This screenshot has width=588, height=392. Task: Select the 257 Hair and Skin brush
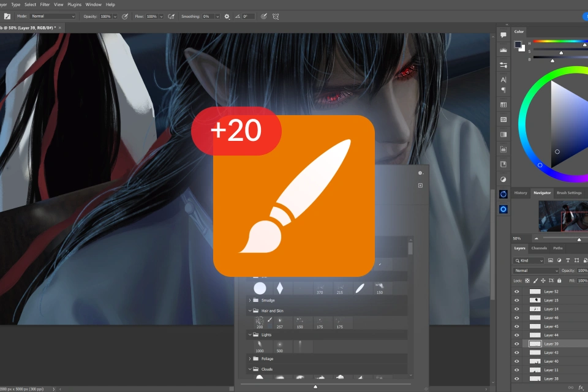(280, 323)
